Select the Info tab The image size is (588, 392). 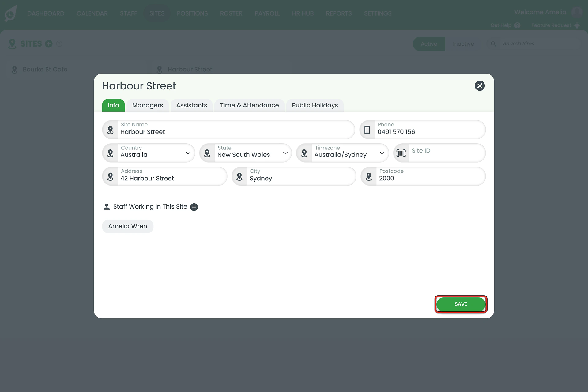pyautogui.click(x=113, y=105)
